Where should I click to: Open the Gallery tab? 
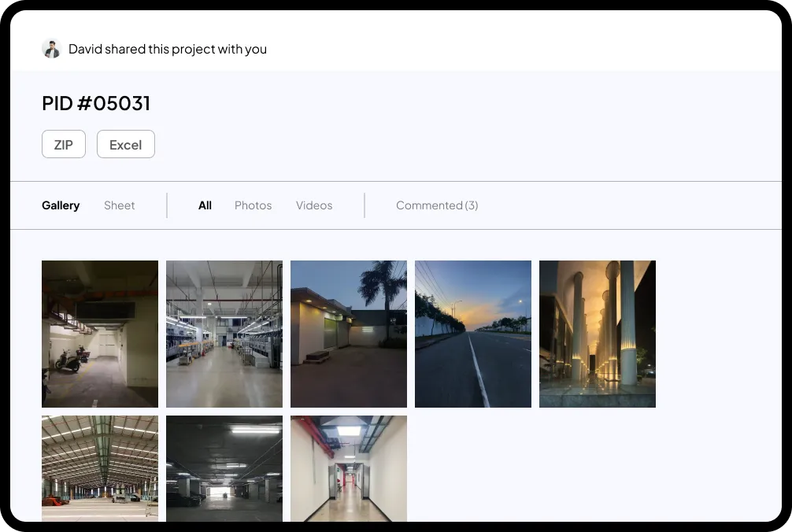pos(61,205)
